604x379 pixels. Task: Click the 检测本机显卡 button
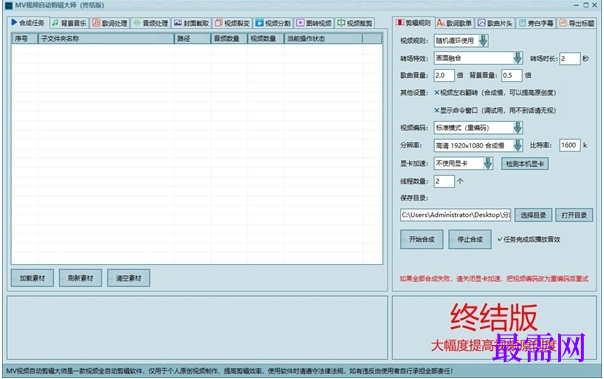click(x=525, y=164)
